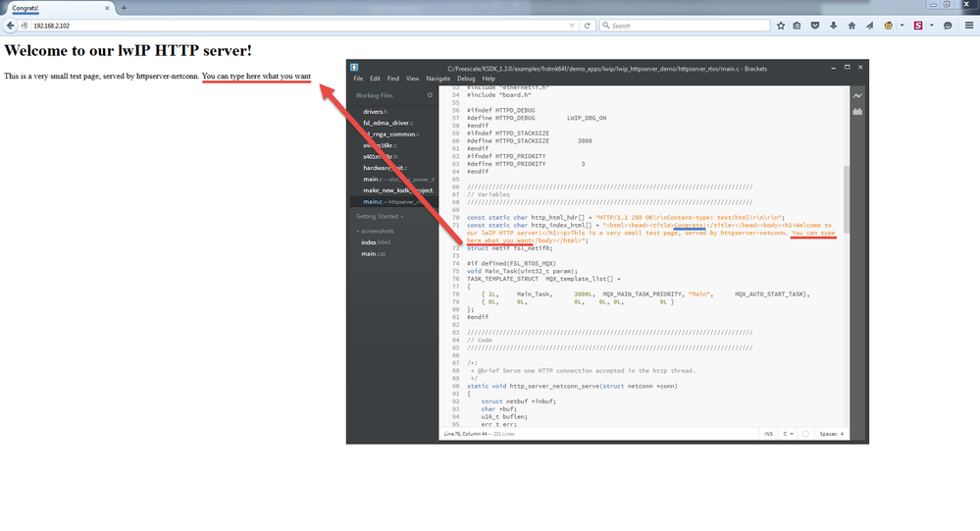Open URL history dropdown in address bar
980x531 pixels.
pyautogui.click(x=571, y=26)
